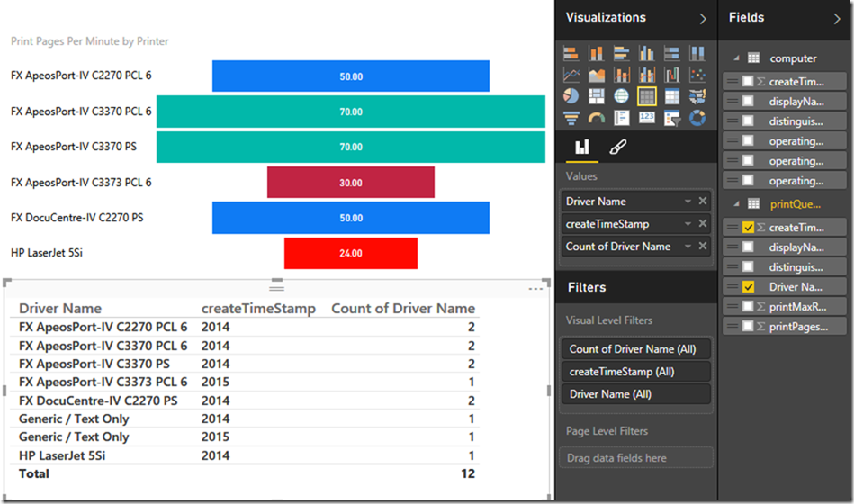Screen dimensions: 854x504
Task: Check distinguis... under the computer table
Action: point(748,121)
